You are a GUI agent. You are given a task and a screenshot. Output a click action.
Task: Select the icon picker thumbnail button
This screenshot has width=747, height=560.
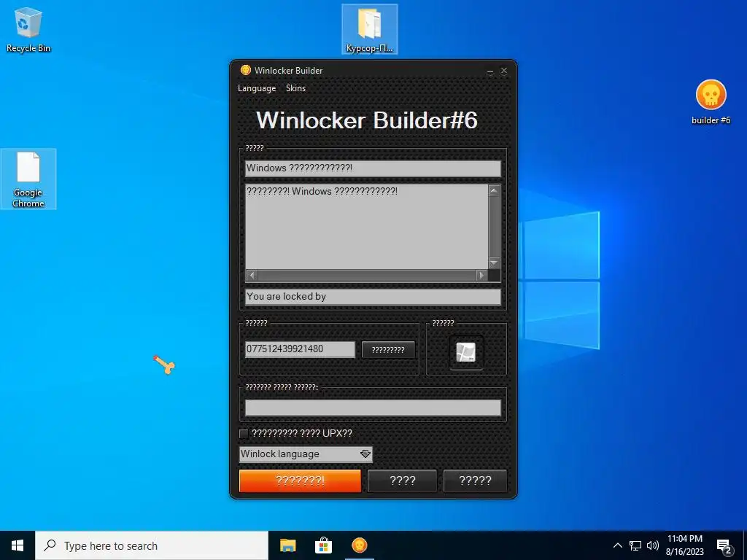[465, 352]
